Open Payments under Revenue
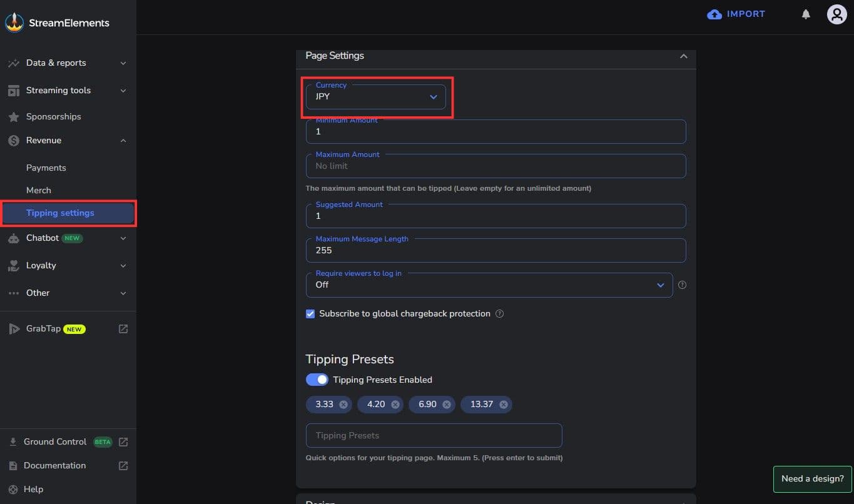The width and height of the screenshot is (854, 504). point(46,168)
